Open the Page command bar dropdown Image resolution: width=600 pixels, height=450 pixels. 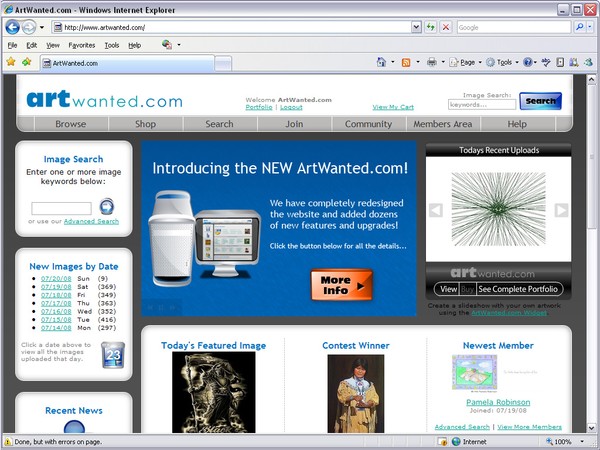click(x=465, y=62)
